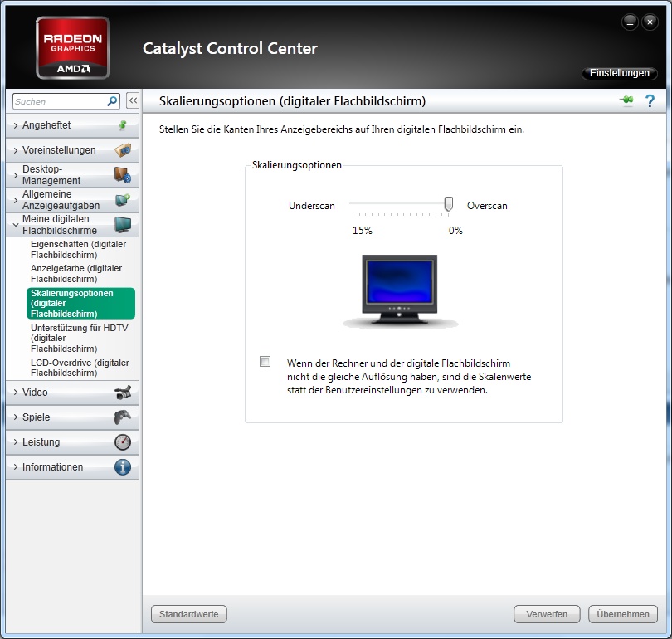Open help with the question mark icon
The height and width of the screenshot is (639, 672).
650,100
